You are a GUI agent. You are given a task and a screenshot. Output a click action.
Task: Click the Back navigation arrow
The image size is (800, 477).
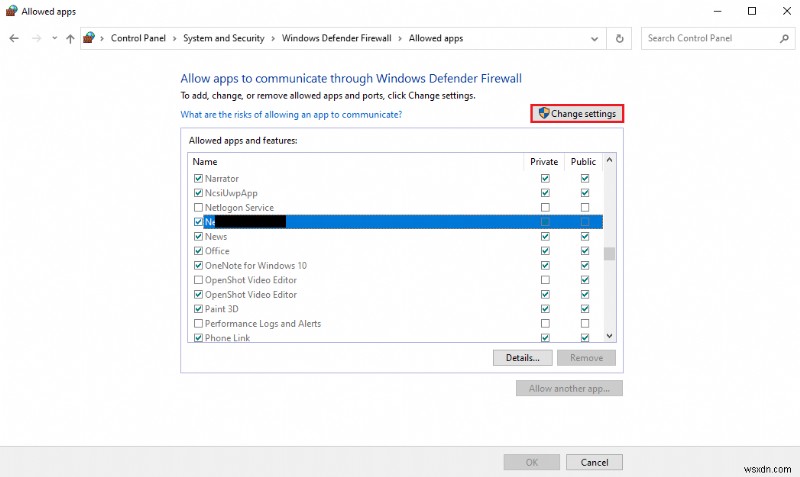pos(14,38)
